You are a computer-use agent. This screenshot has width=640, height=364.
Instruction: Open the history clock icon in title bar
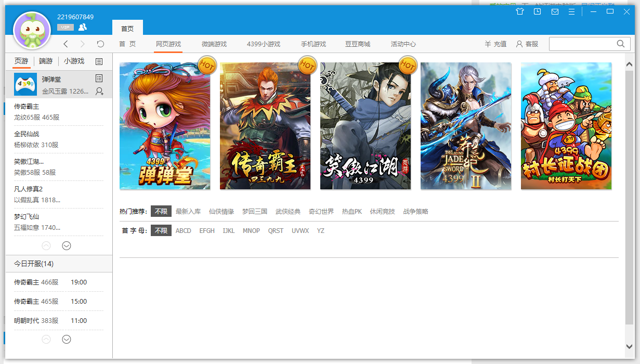[x=538, y=11]
